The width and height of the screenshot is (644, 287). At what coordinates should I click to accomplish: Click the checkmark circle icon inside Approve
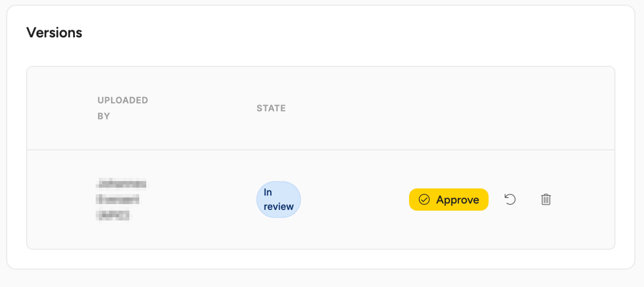[x=424, y=200]
